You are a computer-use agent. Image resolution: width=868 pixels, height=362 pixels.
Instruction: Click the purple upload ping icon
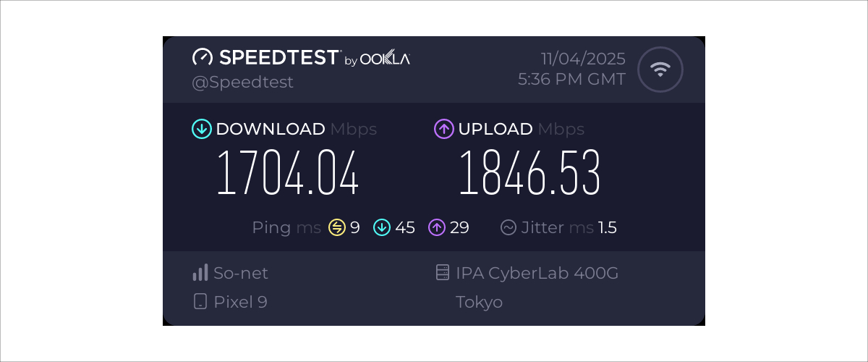[437, 227]
